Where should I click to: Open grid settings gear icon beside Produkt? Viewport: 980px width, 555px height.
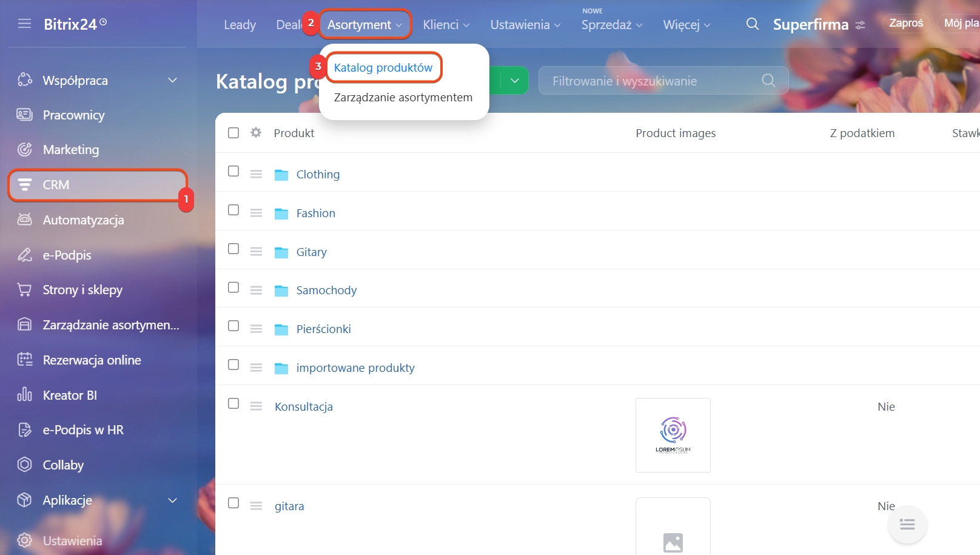click(x=256, y=132)
